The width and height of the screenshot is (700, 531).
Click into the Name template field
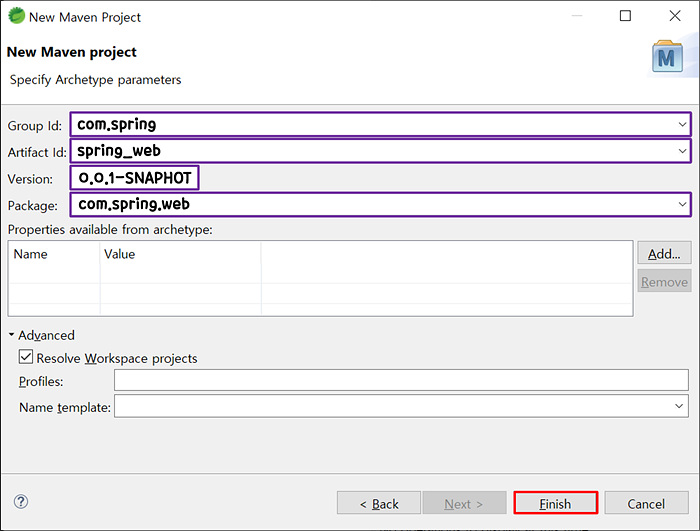[x=401, y=406]
